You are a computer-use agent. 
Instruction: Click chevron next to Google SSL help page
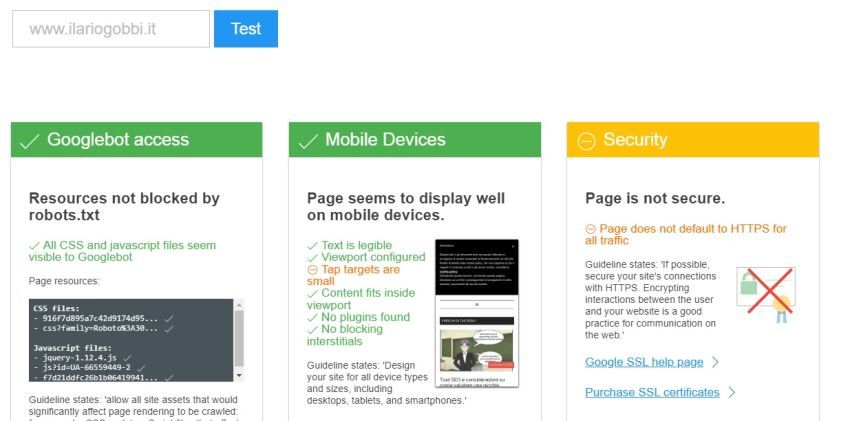point(715,362)
